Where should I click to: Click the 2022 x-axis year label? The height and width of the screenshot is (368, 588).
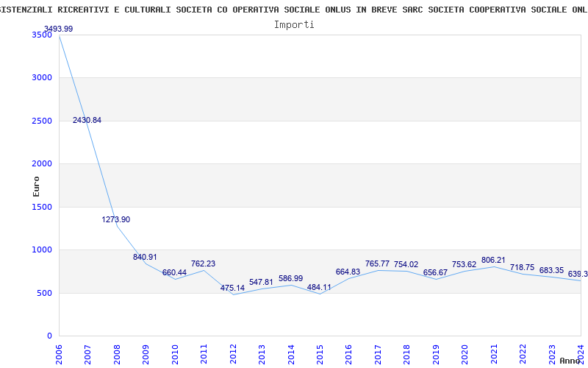coord(523,355)
